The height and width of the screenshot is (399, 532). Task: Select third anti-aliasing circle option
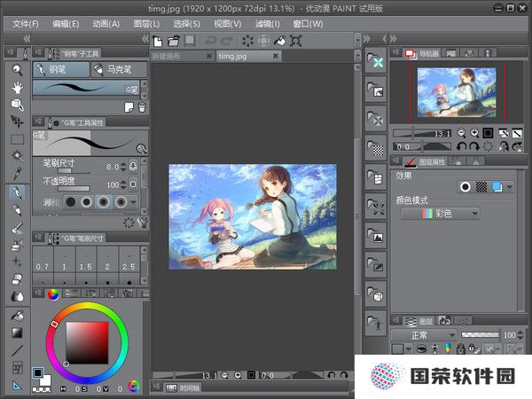coord(104,202)
